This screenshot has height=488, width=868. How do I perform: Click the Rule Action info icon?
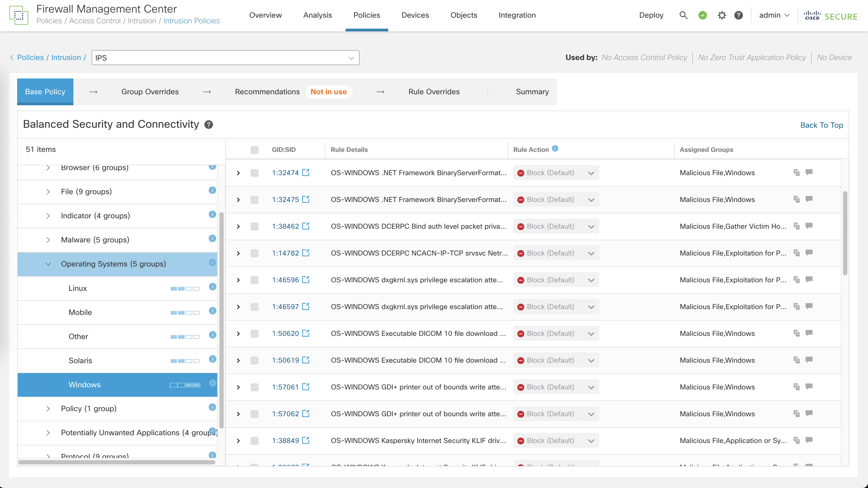555,149
